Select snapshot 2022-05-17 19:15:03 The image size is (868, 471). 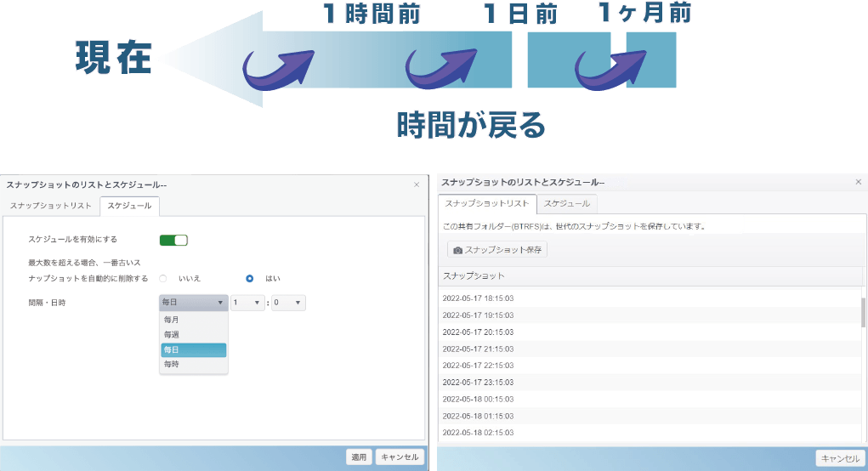pos(650,315)
